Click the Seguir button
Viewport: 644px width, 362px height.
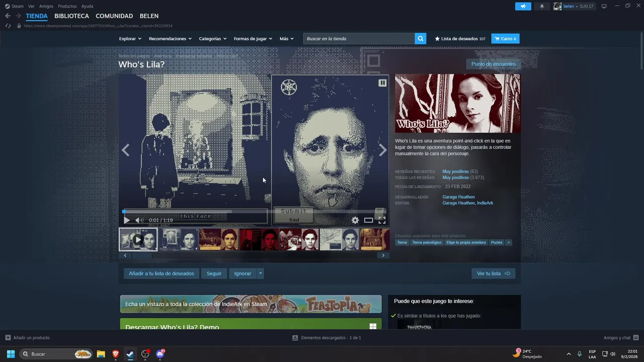pyautogui.click(x=214, y=274)
